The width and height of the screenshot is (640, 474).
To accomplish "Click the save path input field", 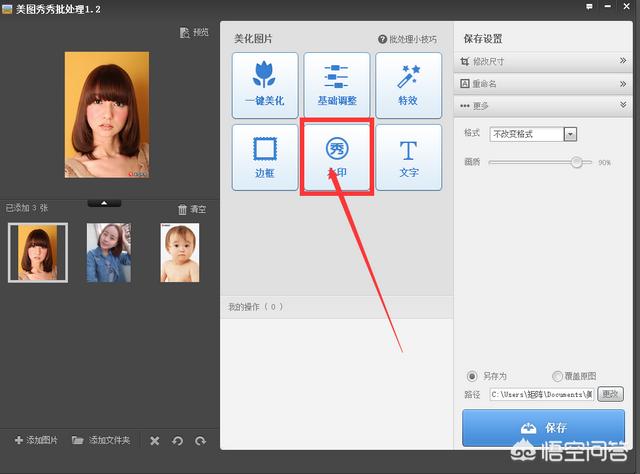I will pos(542,394).
